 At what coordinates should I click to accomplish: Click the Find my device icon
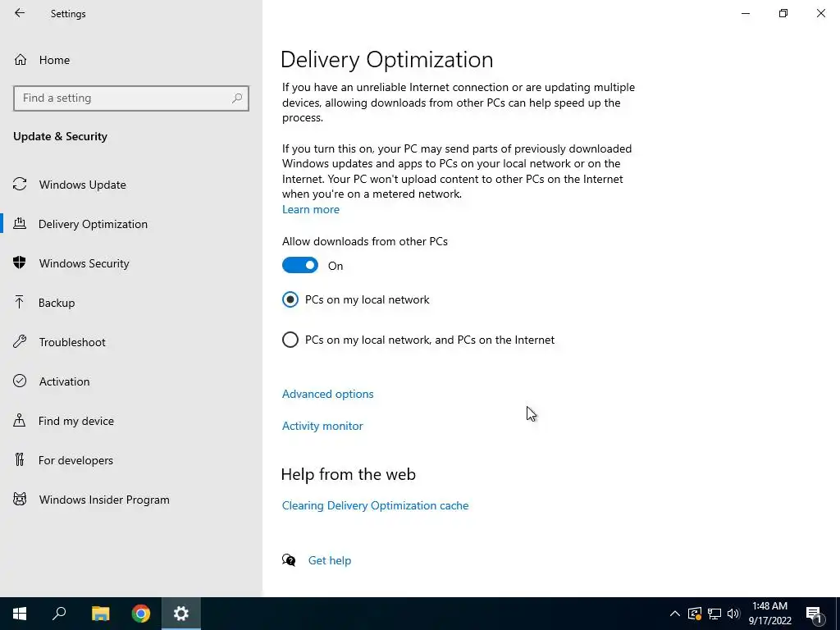point(20,420)
